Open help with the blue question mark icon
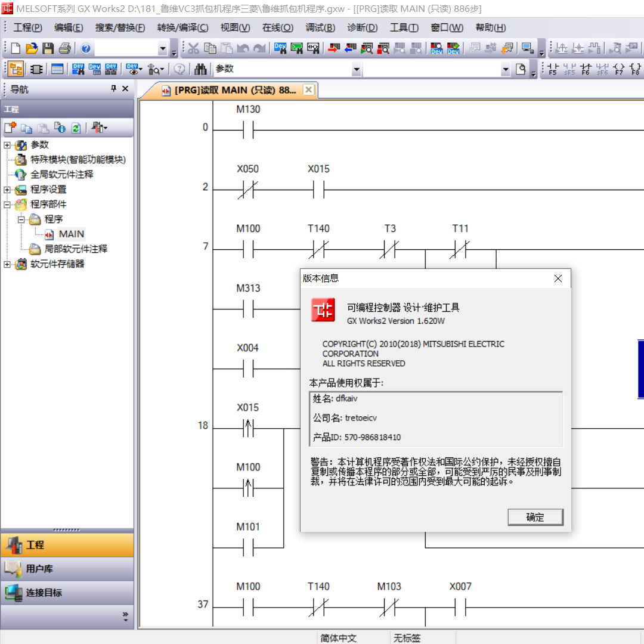The width and height of the screenshot is (644, 644). (86, 48)
